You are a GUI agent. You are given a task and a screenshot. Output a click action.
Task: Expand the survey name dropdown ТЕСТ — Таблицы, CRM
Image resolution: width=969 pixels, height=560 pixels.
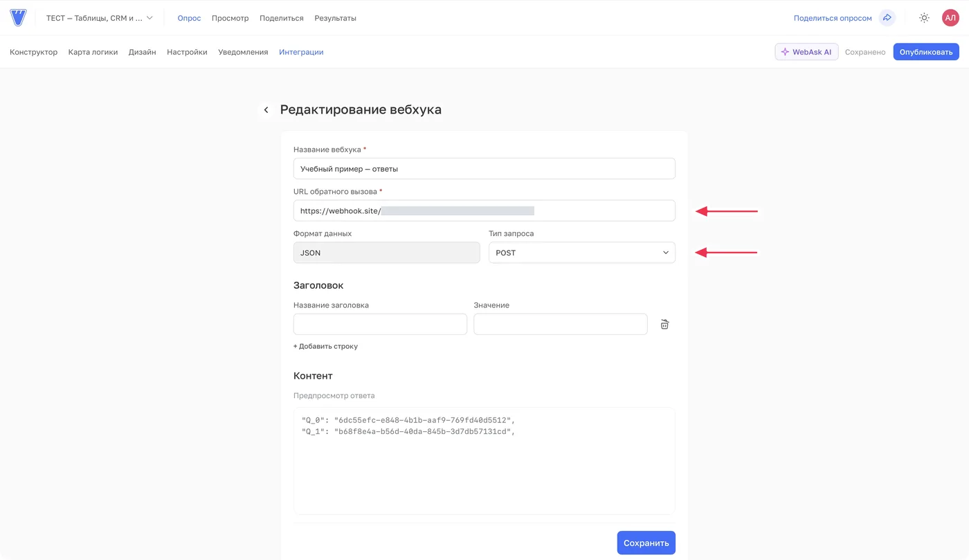click(100, 18)
